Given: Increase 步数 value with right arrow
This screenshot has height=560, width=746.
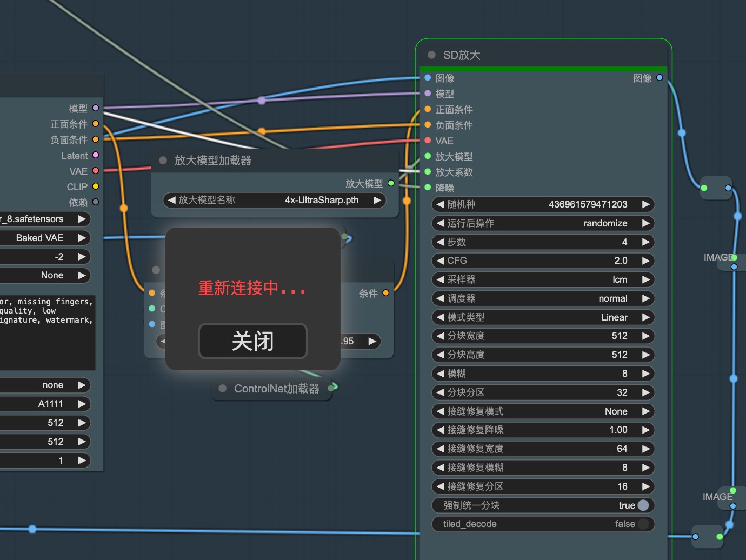Looking at the screenshot, I should tap(645, 242).
